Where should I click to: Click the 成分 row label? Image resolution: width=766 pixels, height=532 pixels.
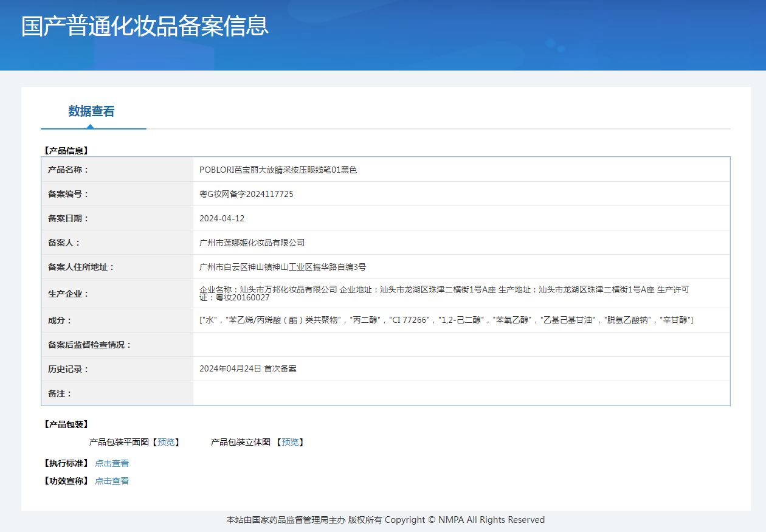tap(60, 320)
